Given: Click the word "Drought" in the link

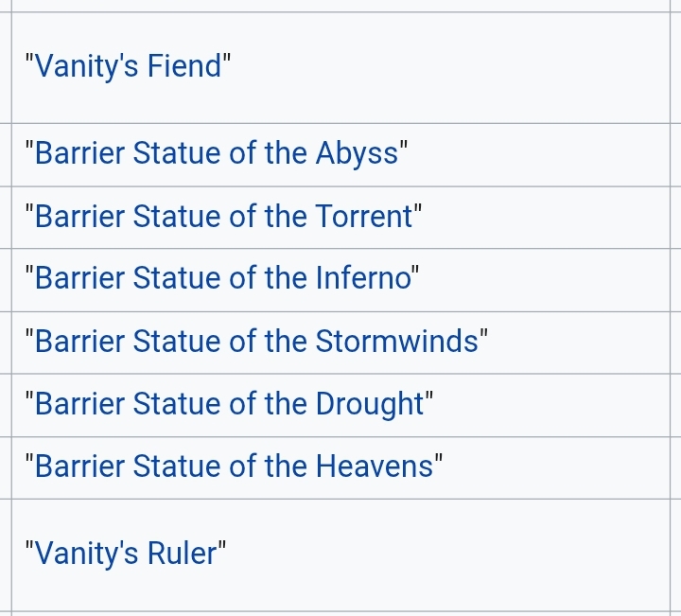Looking at the screenshot, I should click(369, 404).
